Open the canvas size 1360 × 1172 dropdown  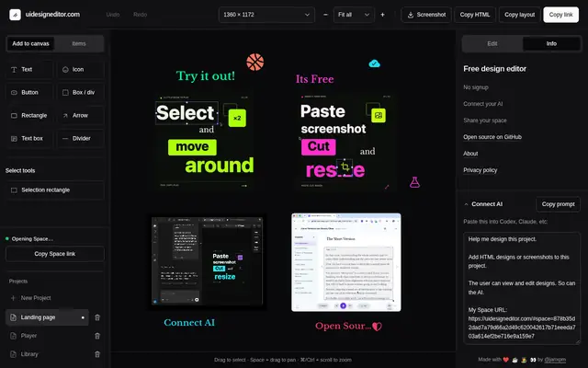[x=266, y=15]
